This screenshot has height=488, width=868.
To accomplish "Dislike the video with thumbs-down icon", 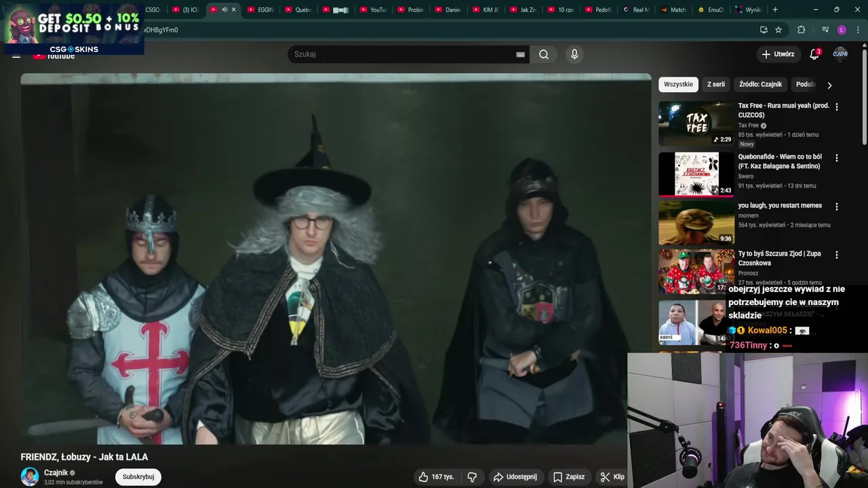I will coord(472,477).
